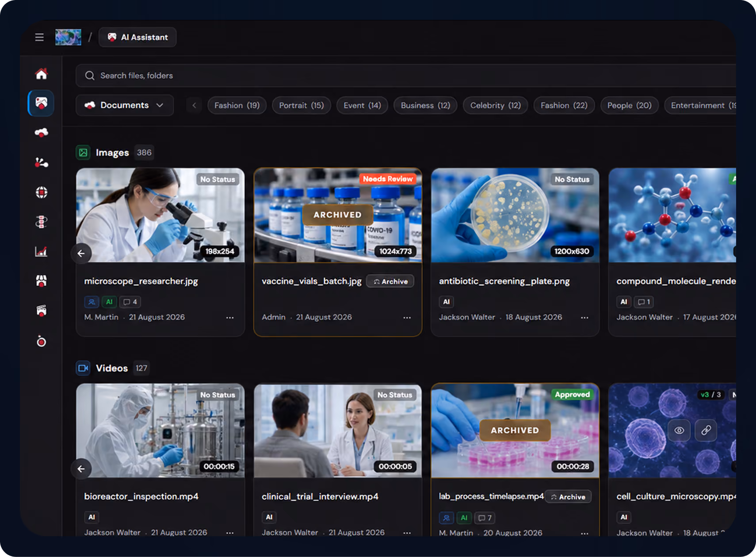Open more options for clinical_trial_interview.mp4
Image resolution: width=756 pixels, height=557 pixels.
pos(407,533)
